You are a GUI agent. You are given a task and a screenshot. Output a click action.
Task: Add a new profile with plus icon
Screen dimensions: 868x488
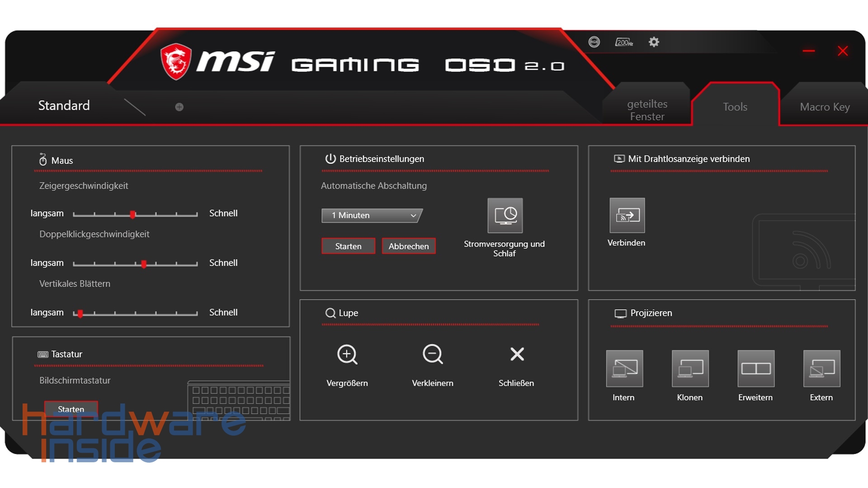pos(179,107)
